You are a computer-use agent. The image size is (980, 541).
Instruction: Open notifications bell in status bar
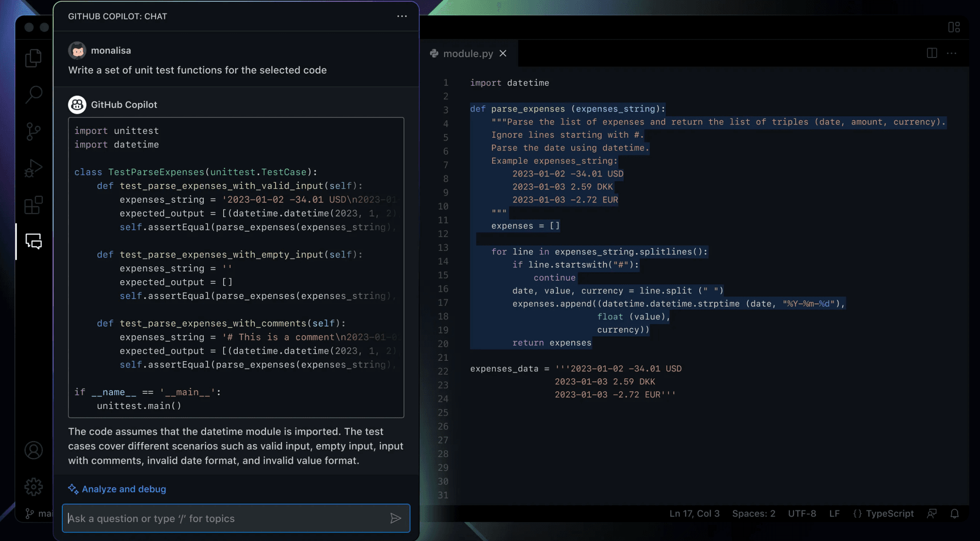(x=954, y=514)
